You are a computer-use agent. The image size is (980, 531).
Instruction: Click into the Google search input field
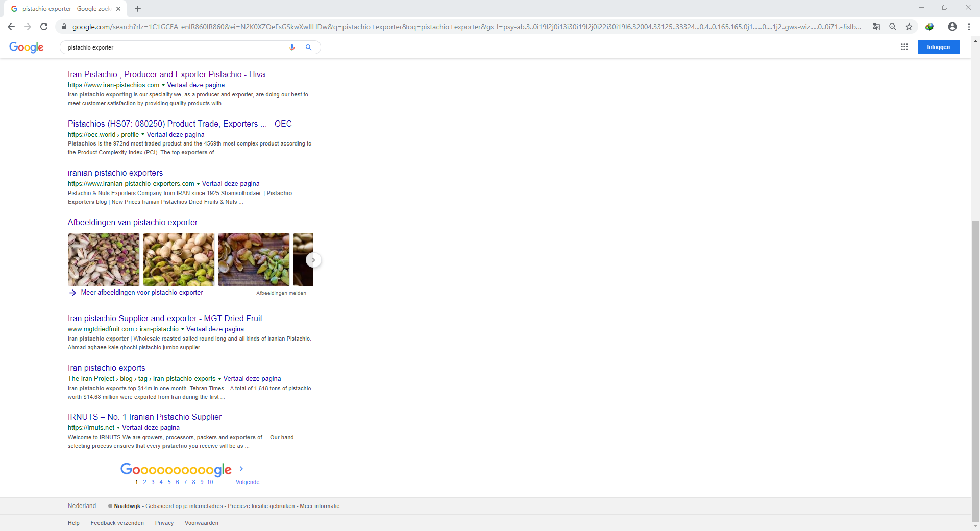[174, 47]
